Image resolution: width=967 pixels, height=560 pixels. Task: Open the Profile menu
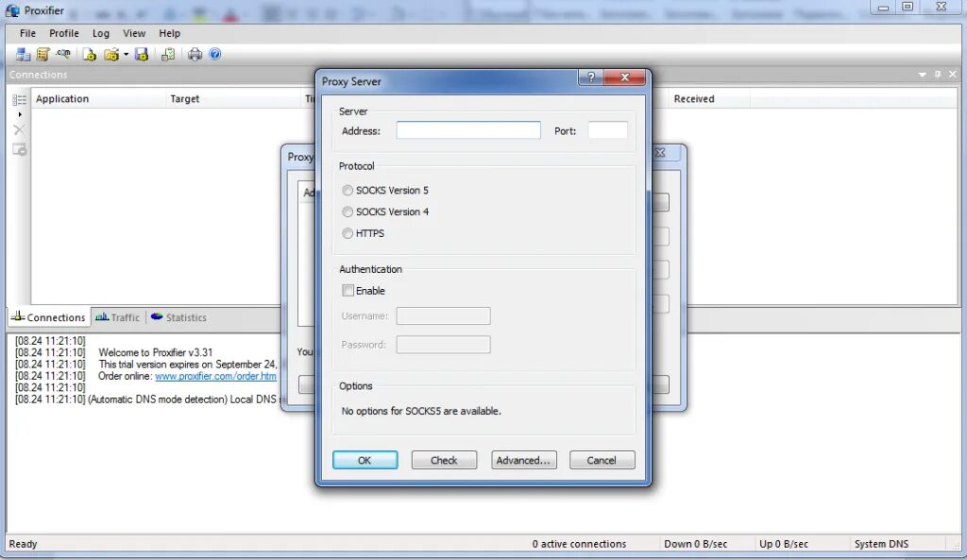(x=64, y=33)
